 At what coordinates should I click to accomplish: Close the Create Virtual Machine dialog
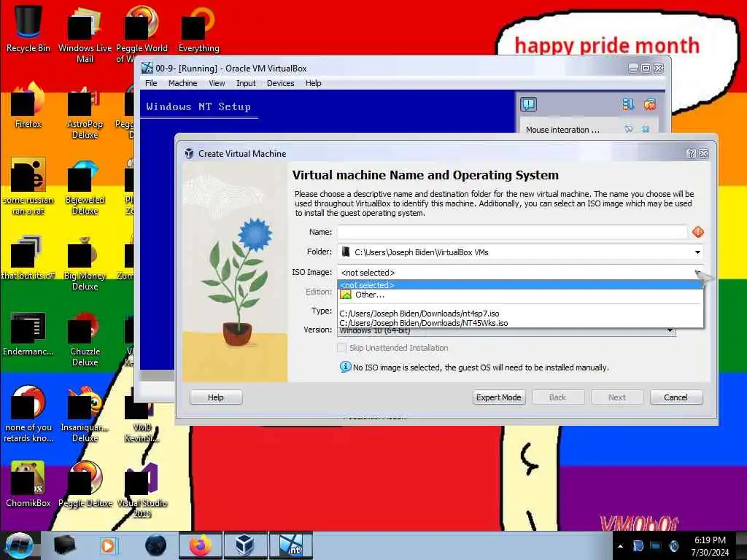704,153
